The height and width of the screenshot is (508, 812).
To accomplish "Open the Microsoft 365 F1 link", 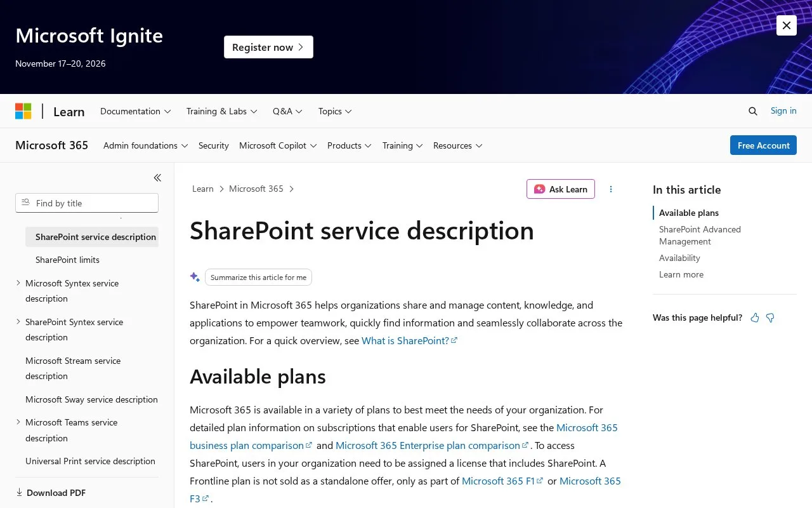I will coord(502,481).
